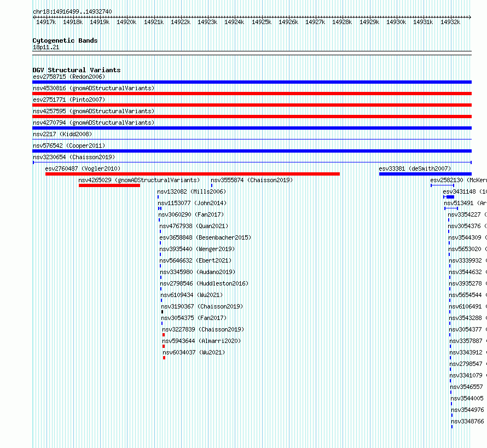Select the blue bar under nsv576542
This screenshot has width=487, height=448.
[x=252, y=151]
